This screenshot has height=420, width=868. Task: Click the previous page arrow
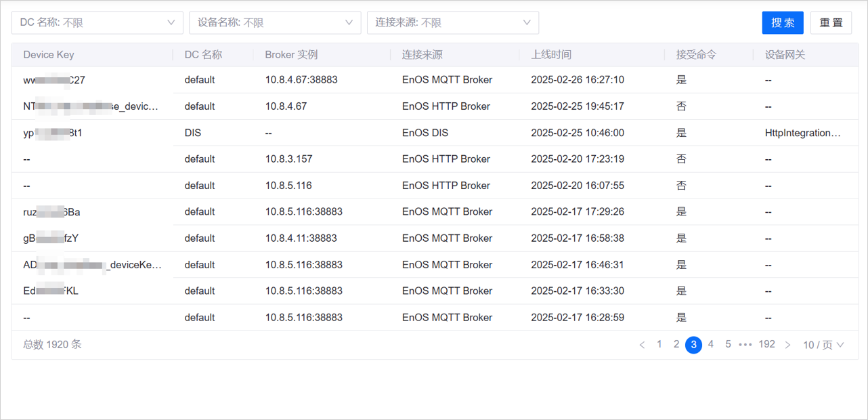click(x=642, y=344)
